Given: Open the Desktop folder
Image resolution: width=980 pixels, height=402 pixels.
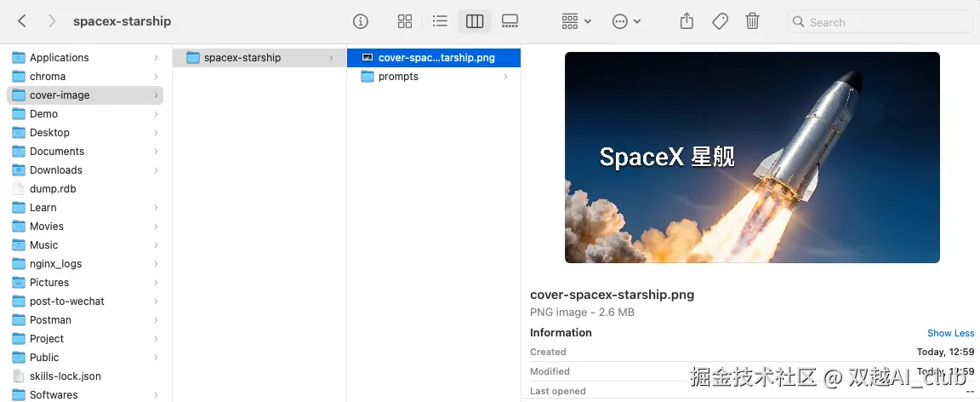Looking at the screenshot, I should click(x=85, y=133).
